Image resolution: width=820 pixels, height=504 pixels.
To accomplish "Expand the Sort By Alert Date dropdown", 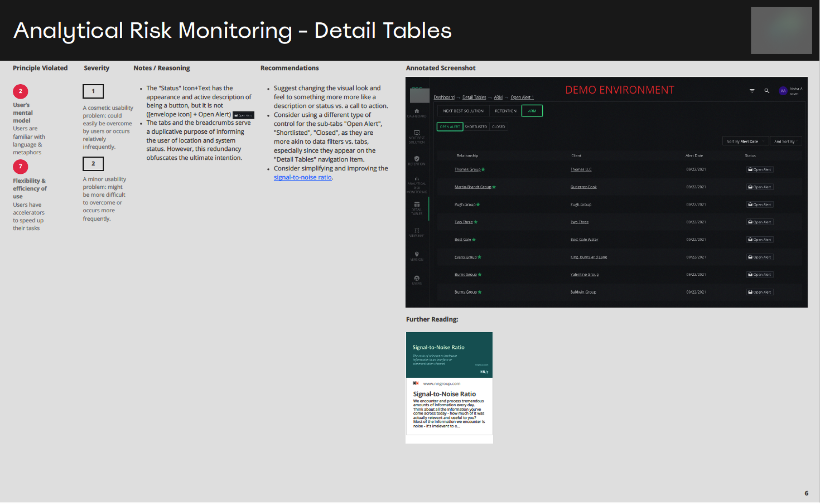I will [x=745, y=141].
